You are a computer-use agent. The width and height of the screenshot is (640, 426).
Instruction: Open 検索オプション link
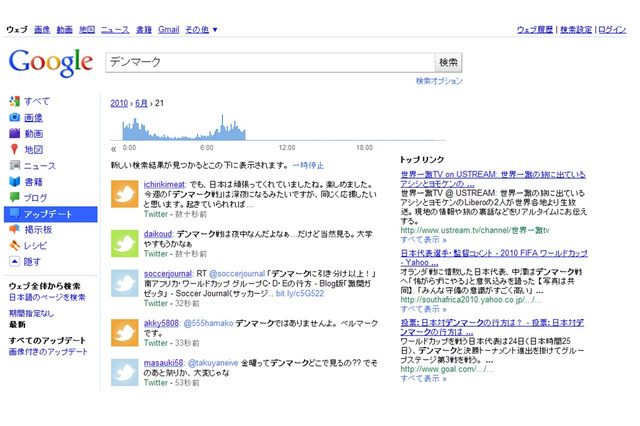(x=439, y=81)
